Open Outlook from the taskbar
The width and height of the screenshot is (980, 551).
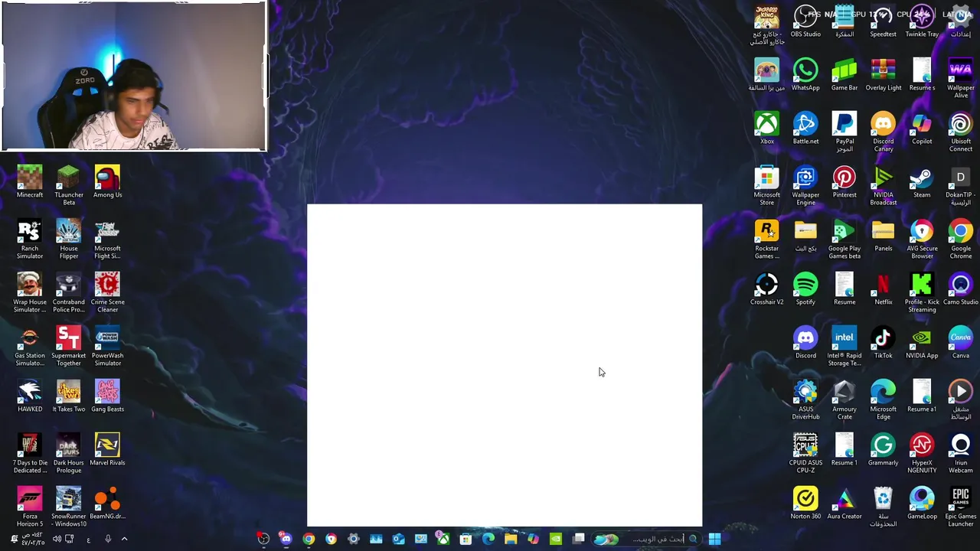398,539
